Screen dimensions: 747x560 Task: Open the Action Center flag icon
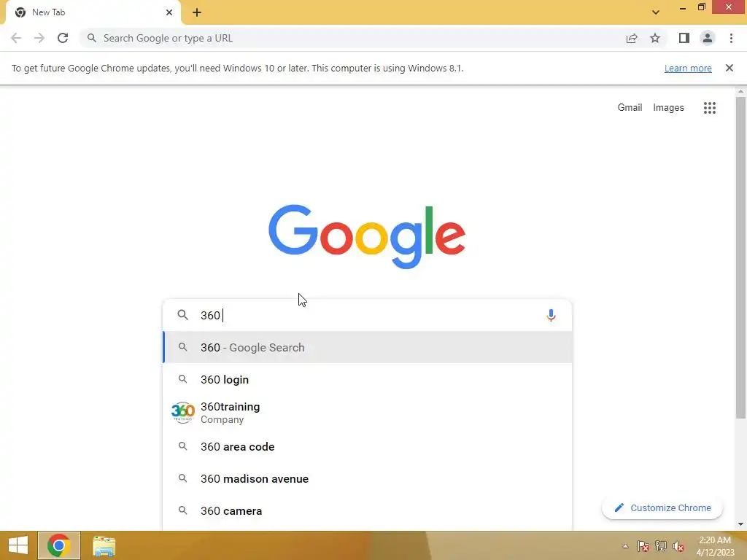pos(643,546)
